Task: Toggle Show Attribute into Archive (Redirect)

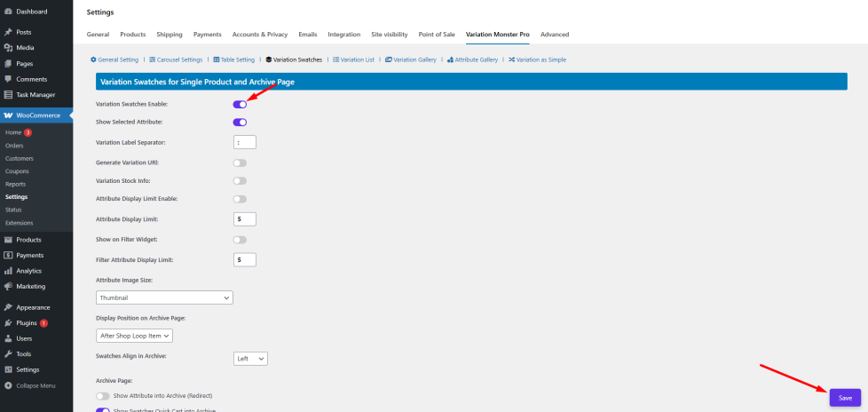Action: coord(103,396)
